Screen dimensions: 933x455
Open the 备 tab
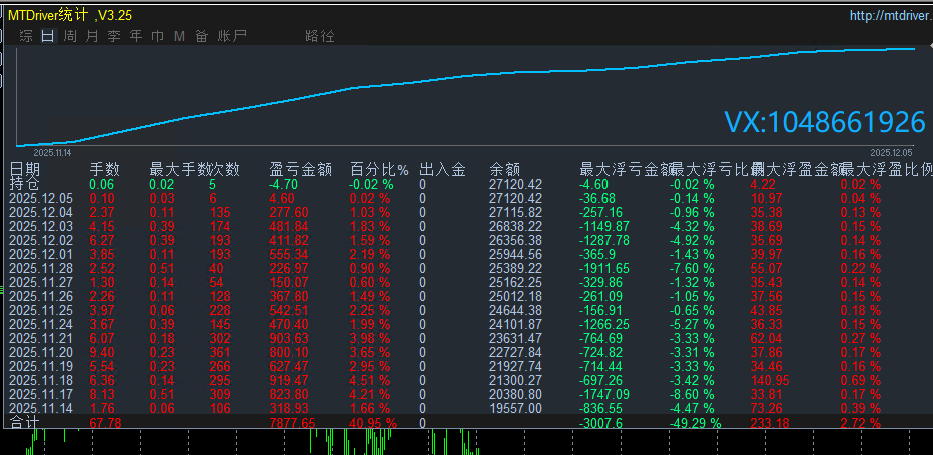pyautogui.click(x=201, y=36)
